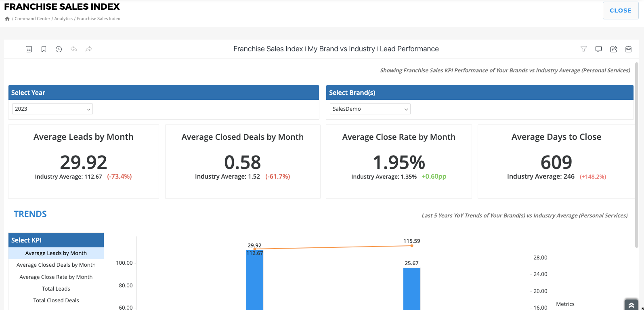Screen dimensions: 644x310
Task: Click the CLOSE button
Action: (620, 11)
